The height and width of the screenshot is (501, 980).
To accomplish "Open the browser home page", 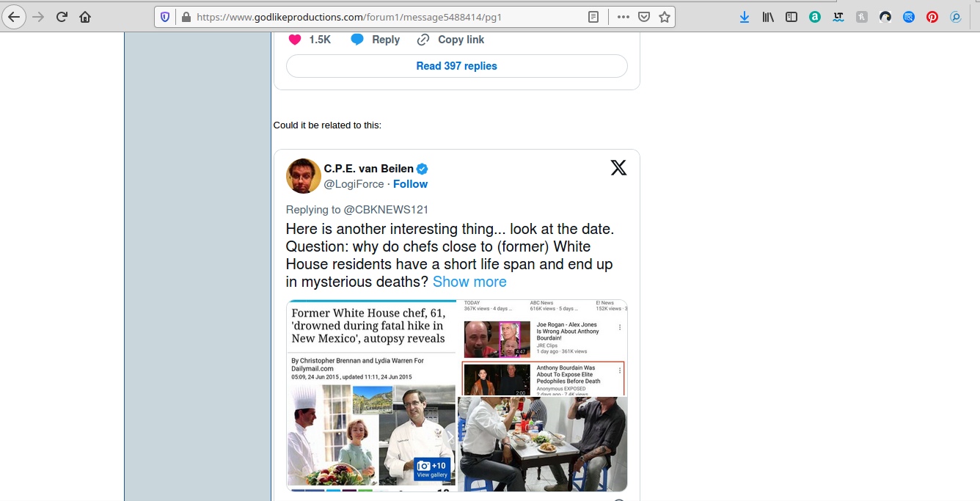I will (85, 17).
